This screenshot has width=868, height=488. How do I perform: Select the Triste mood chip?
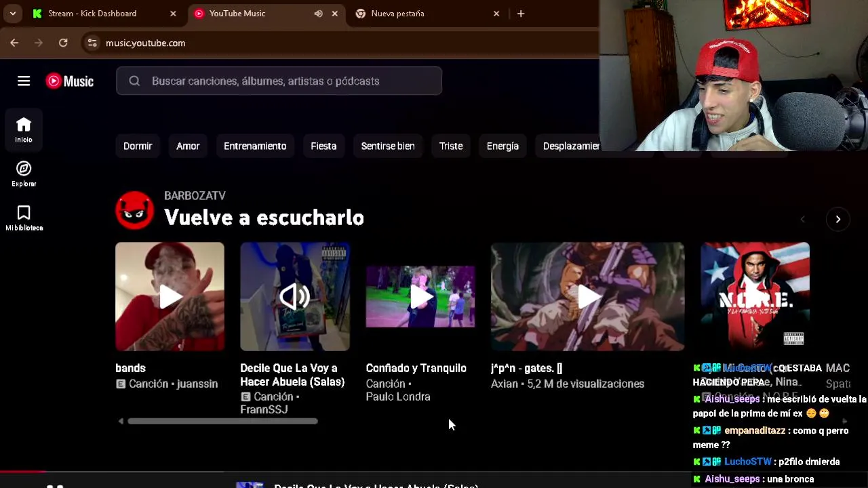point(451,146)
